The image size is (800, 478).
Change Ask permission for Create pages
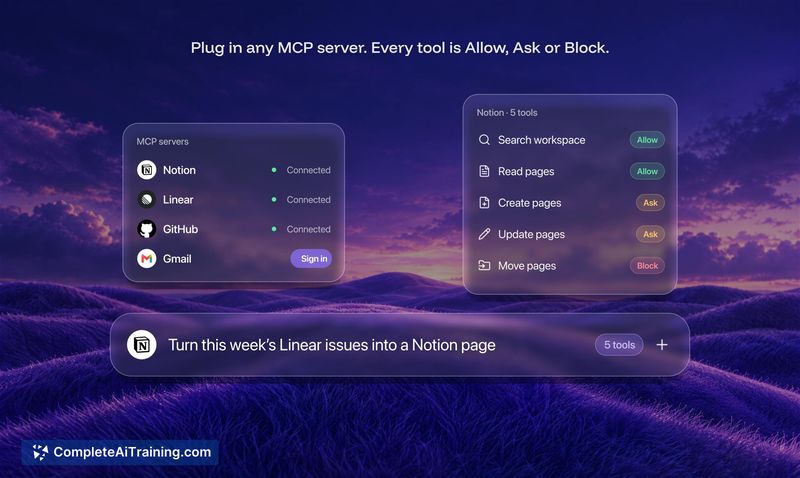(650, 203)
